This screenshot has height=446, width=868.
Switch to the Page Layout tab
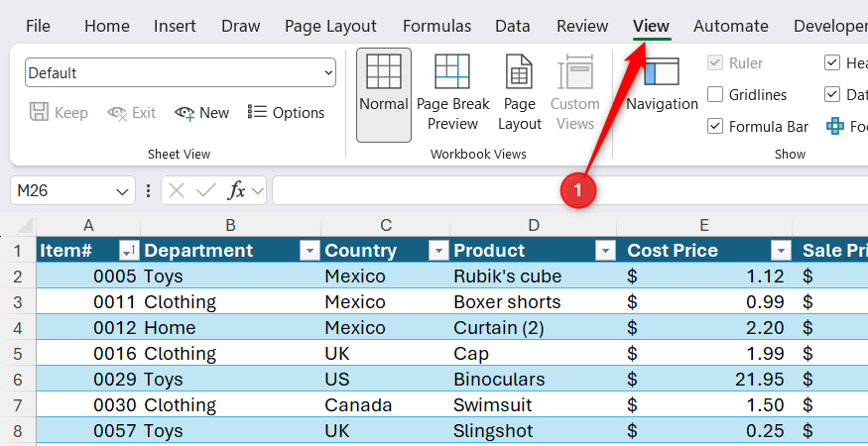click(x=330, y=26)
